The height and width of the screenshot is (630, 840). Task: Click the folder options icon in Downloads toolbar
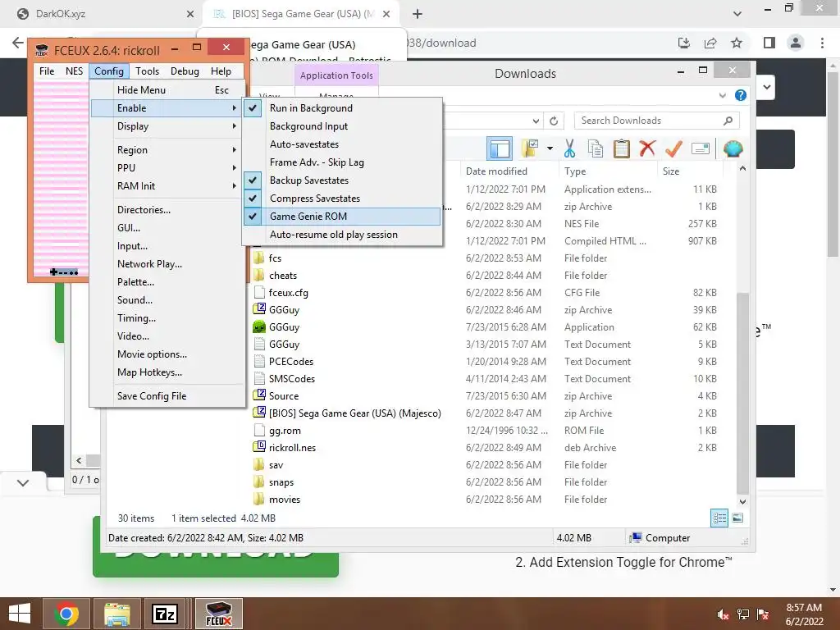click(530, 148)
